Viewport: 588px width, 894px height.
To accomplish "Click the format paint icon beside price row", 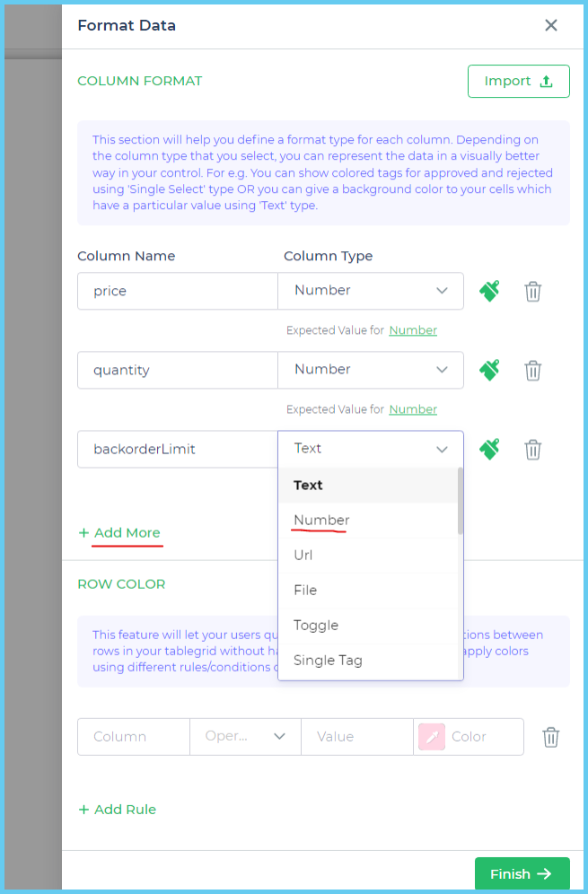I will click(488, 291).
